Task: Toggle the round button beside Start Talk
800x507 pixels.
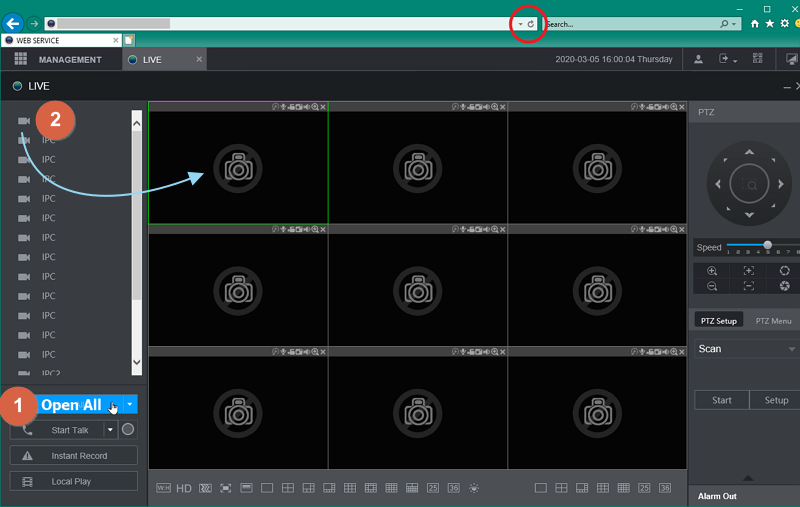Action: (x=127, y=430)
